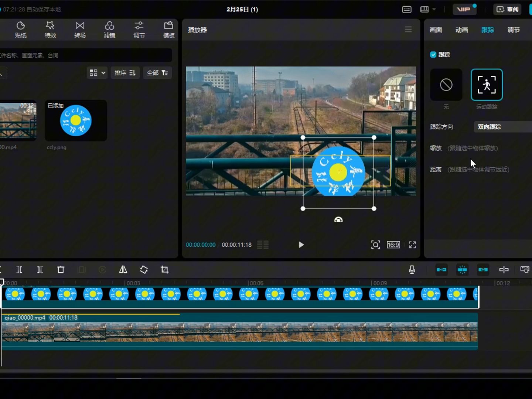Open the 全部 filter dropdown
532x399 pixels.
[157, 73]
